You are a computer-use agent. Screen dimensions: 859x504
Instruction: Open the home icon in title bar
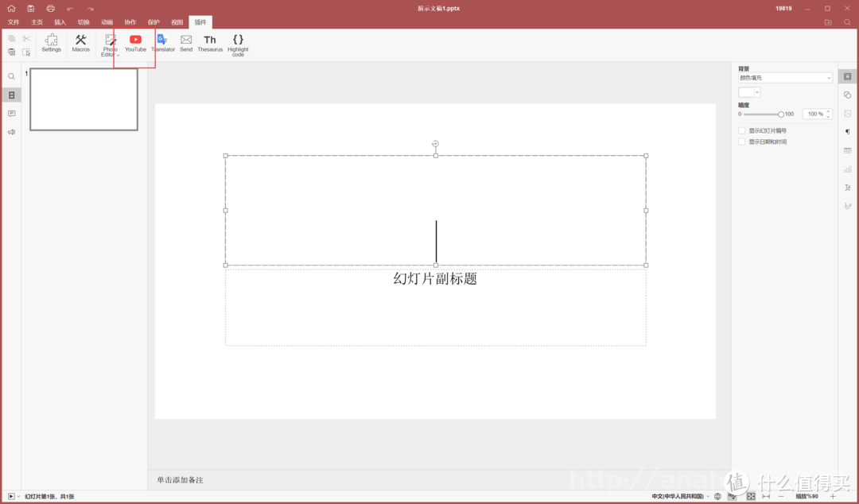11,8
